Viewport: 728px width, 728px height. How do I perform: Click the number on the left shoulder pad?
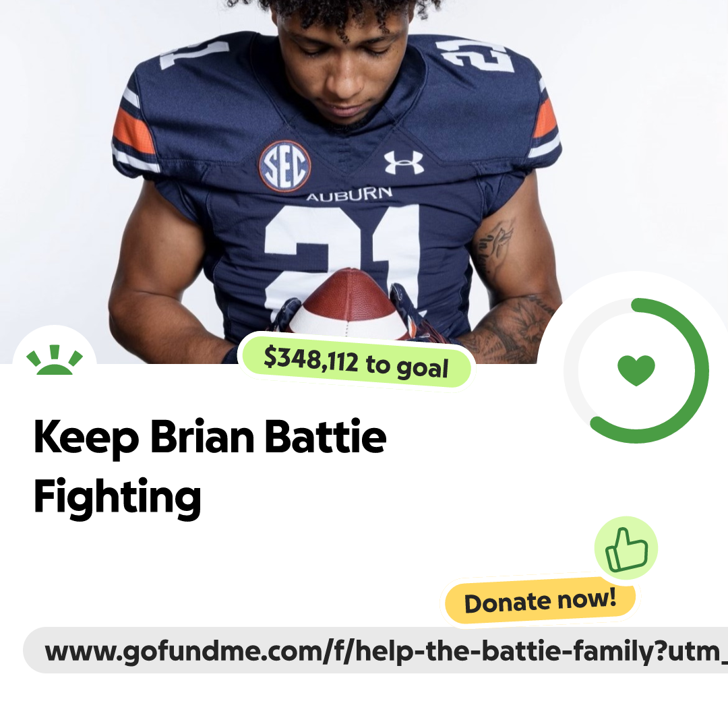[x=195, y=55]
